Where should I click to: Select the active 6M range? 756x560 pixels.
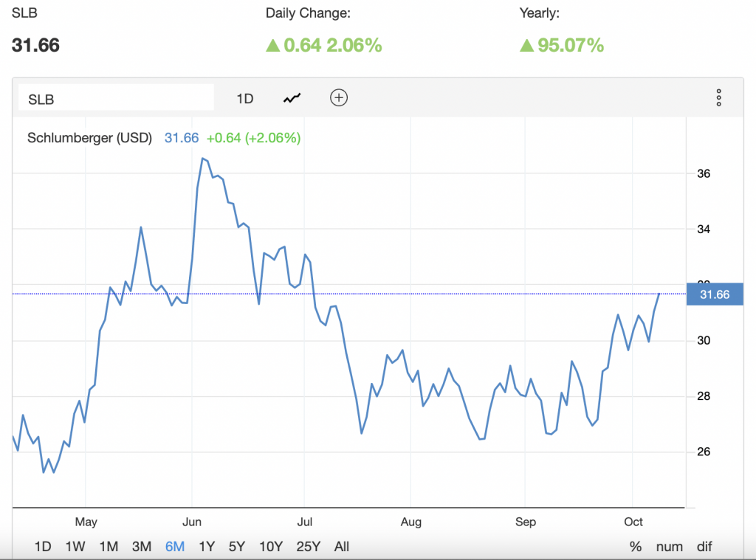coord(175,547)
